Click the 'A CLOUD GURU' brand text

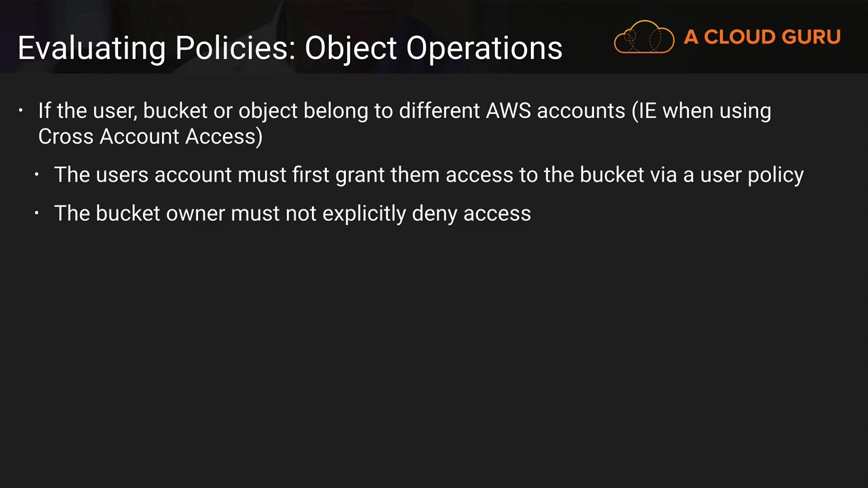tap(762, 37)
